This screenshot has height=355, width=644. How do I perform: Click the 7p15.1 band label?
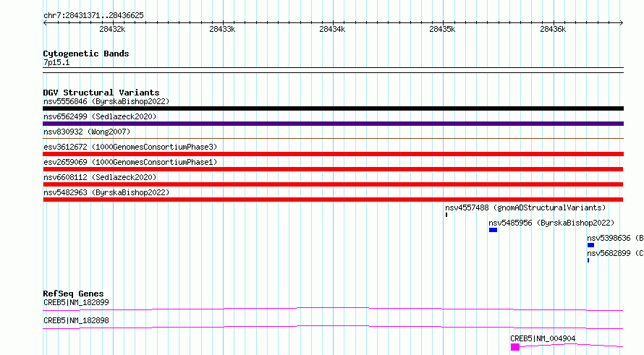click(56, 62)
